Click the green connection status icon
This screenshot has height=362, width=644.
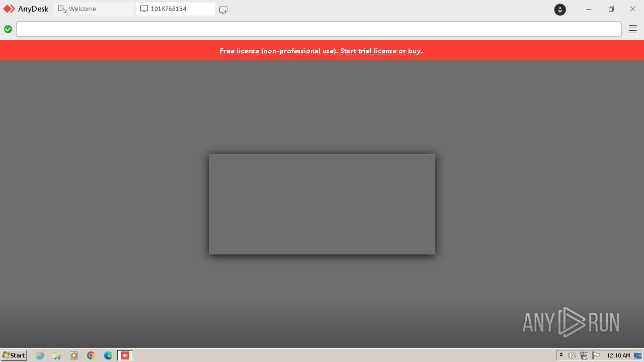(x=8, y=29)
